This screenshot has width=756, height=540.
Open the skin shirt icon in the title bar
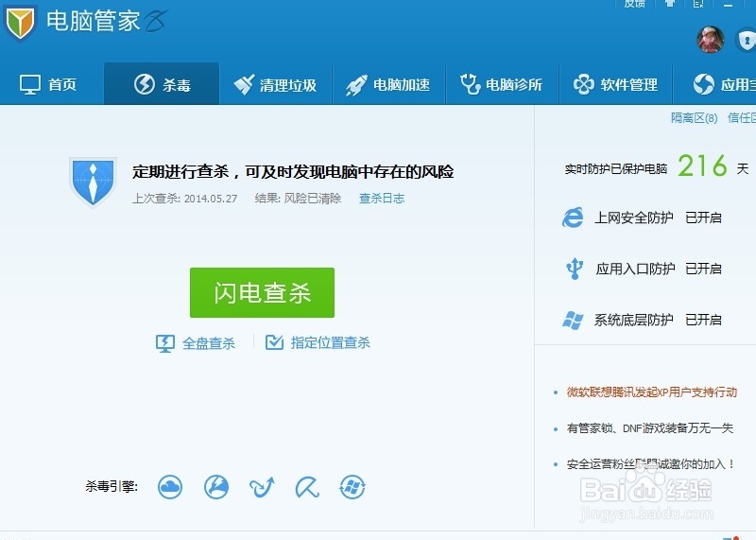point(670,4)
